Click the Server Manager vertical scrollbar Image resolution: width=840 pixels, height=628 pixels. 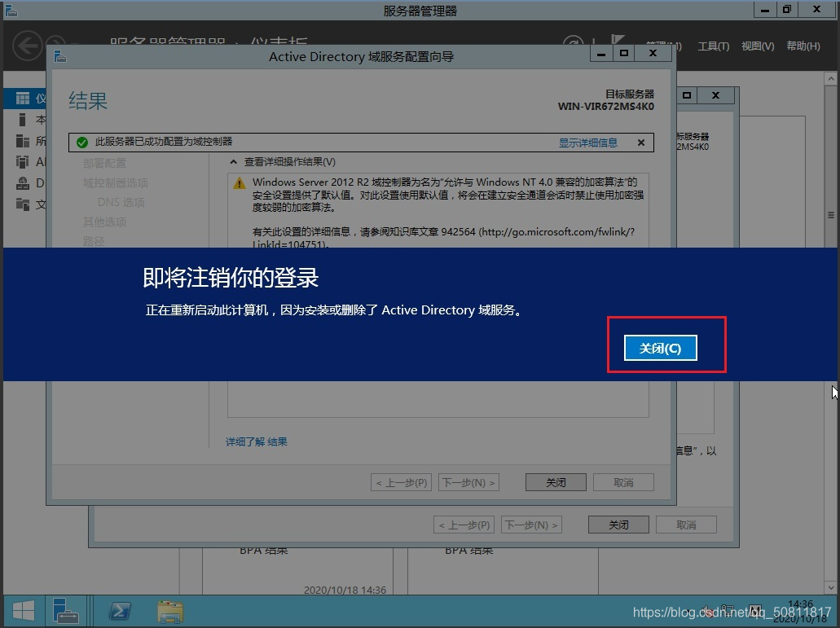(x=831, y=215)
